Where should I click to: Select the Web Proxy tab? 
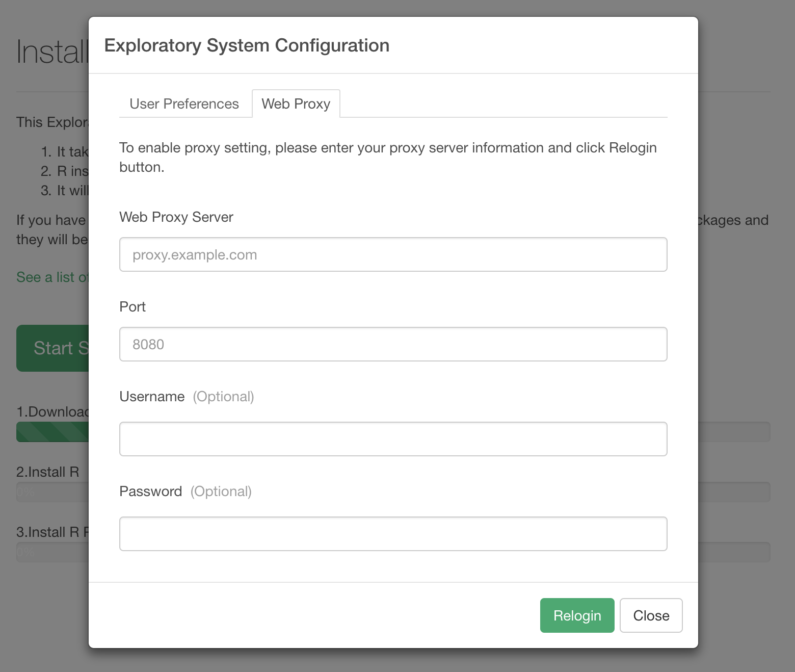tap(296, 104)
